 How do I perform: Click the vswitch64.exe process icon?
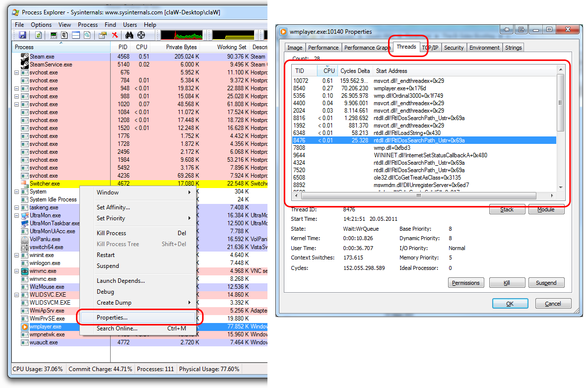coord(25,247)
